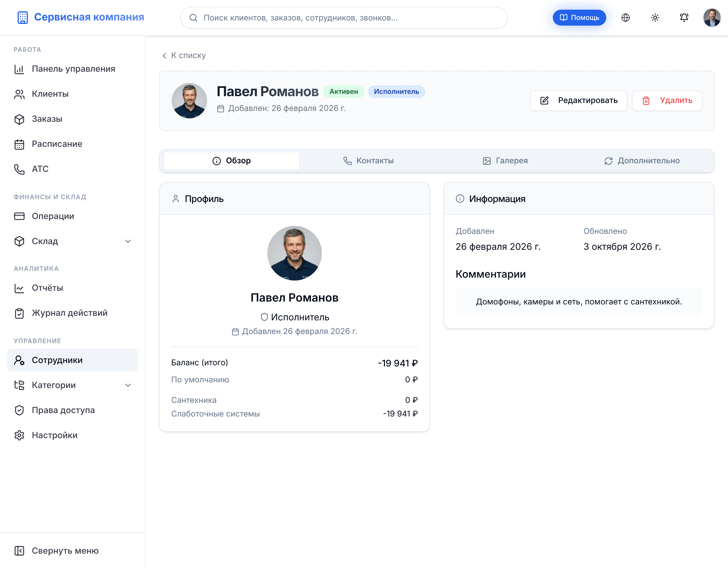Viewport: 728px width, 569px height.
Task: Click the Свернуть меню panel icon
Action: tap(19, 551)
